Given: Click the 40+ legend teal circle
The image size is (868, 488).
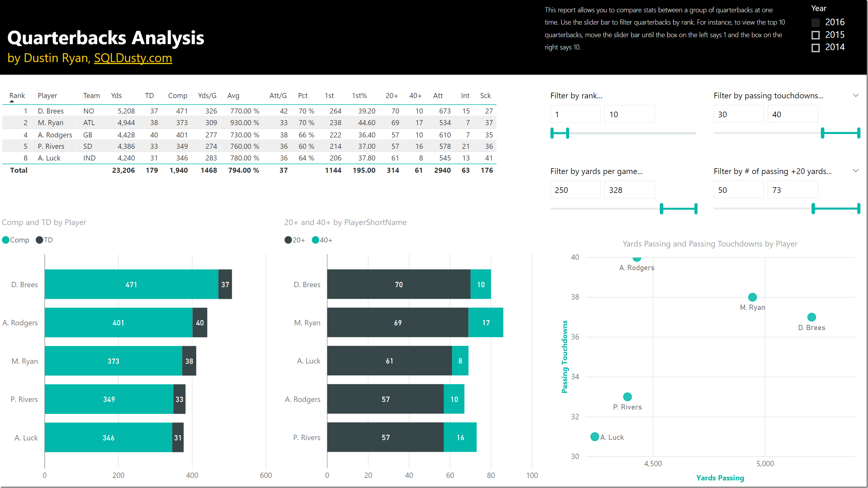Looking at the screenshot, I should (x=315, y=240).
